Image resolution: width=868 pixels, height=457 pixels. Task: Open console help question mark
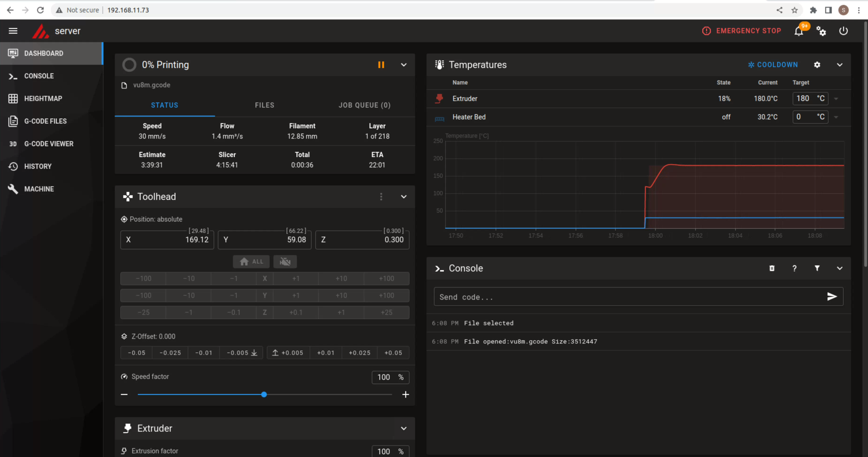pos(794,268)
